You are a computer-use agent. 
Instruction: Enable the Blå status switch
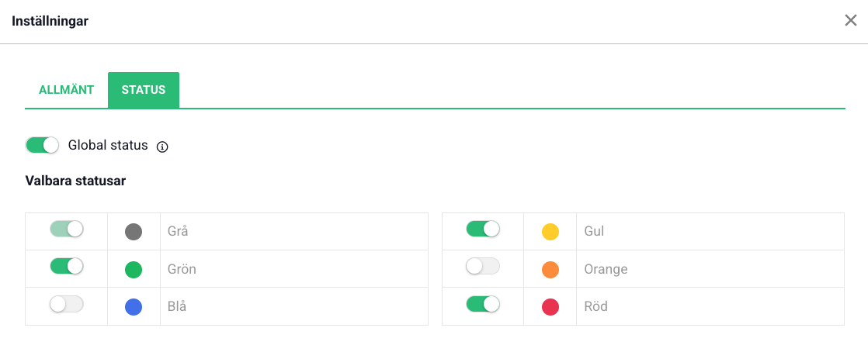[67, 304]
